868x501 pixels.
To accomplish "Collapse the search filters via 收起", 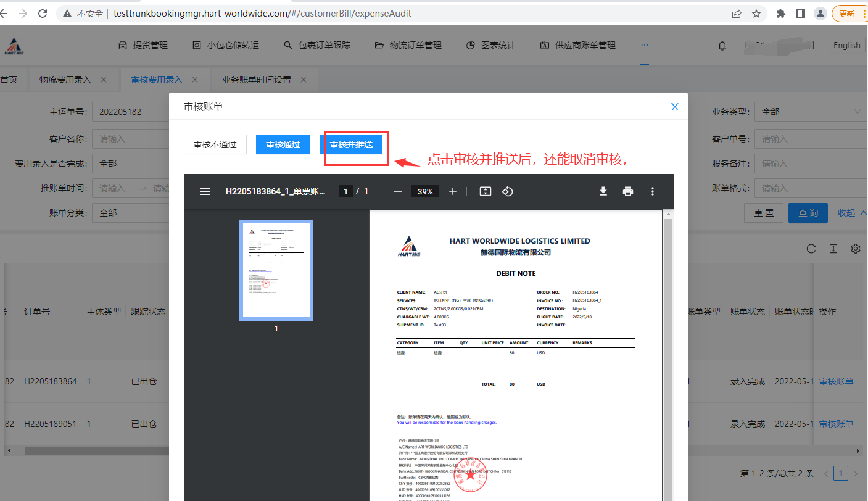I will (851, 213).
